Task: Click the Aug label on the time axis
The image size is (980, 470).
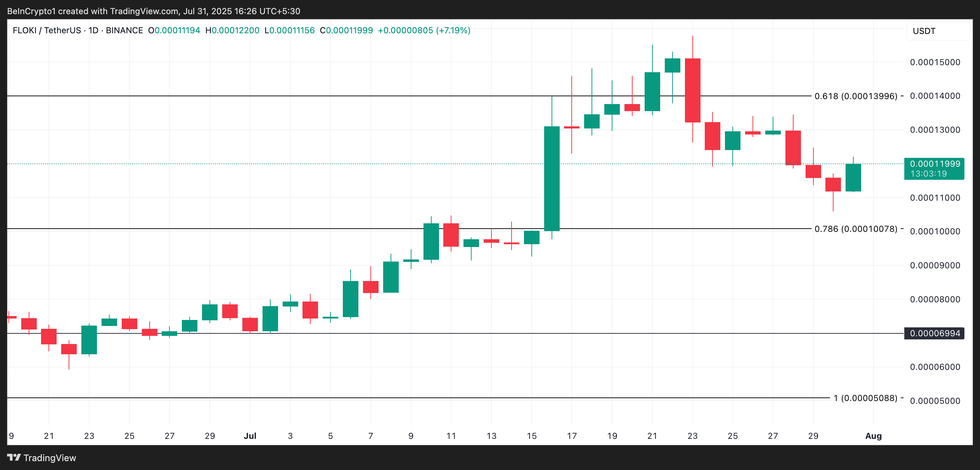Action: tap(874, 436)
